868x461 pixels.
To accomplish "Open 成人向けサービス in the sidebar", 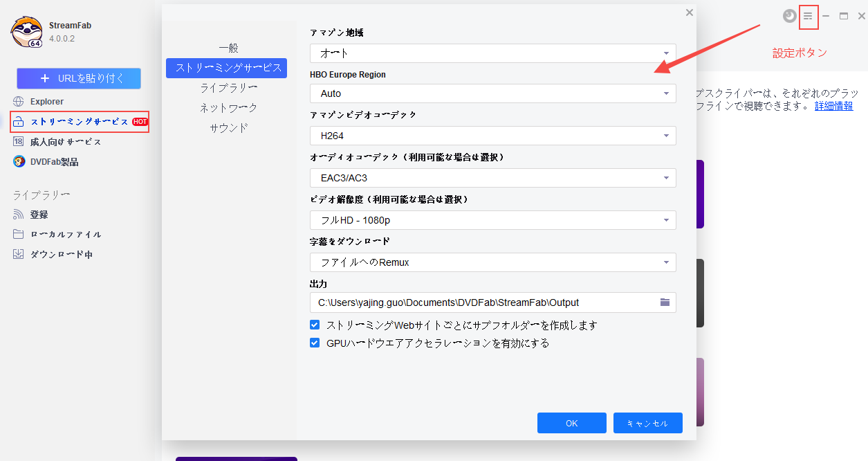I will click(66, 142).
